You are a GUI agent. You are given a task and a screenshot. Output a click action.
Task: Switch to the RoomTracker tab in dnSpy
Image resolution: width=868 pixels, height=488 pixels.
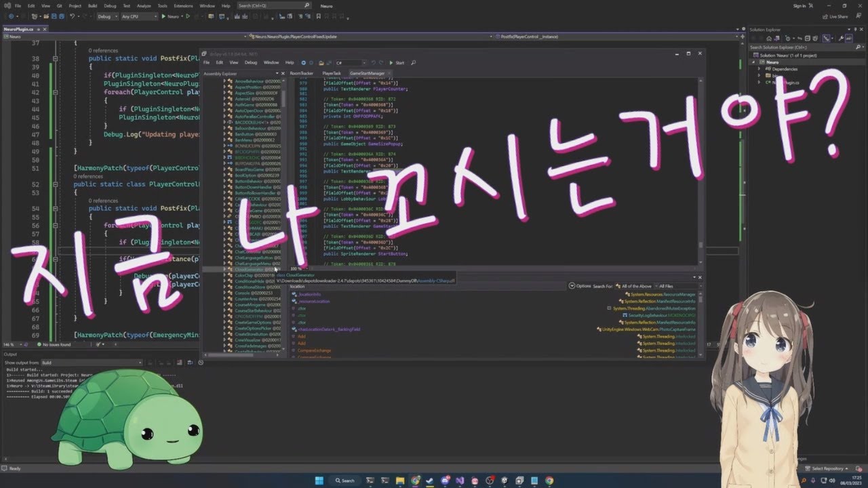(302, 73)
